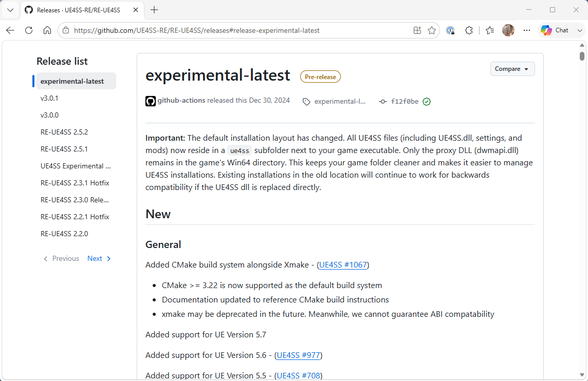The height and width of the screenshot is (381, 588).
Task: Open the browser Extensions menu
Action: click(469, 30)
